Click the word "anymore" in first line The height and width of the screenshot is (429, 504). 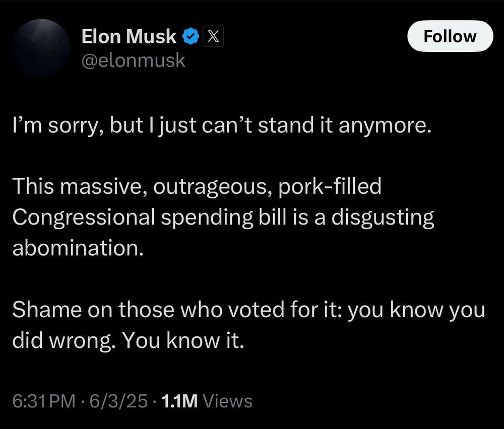click(x=391, y=125)
